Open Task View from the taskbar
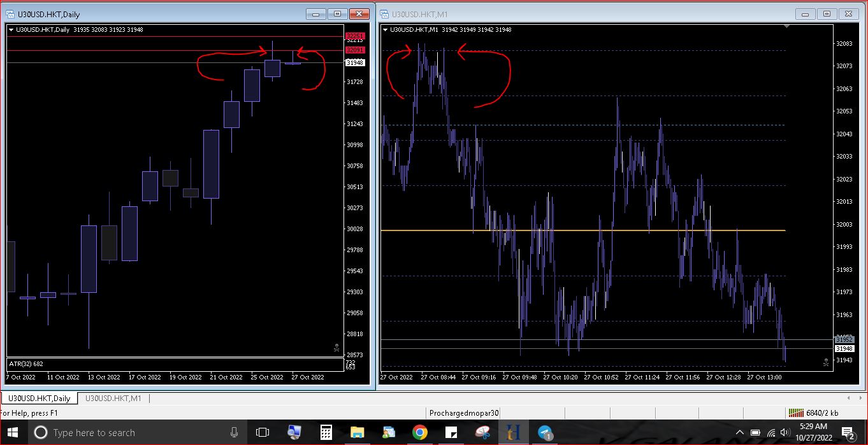This screenshot has height=445, width=868. [263, 433]
